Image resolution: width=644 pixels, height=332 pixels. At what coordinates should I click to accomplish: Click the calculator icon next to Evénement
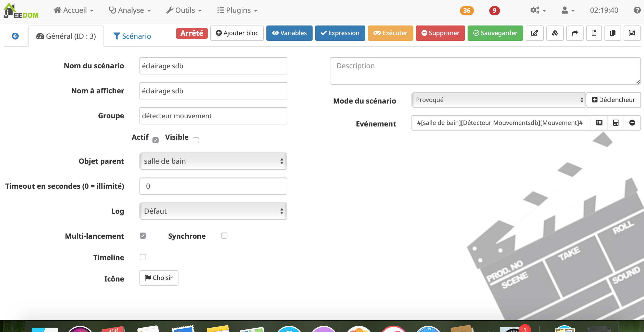click(616, 123)
